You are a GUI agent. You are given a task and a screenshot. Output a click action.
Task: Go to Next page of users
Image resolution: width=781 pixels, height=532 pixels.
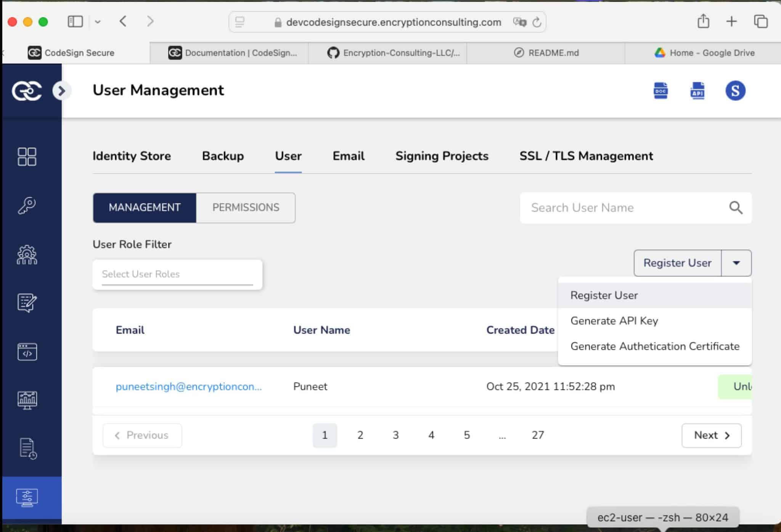click(x=711, y=435)
